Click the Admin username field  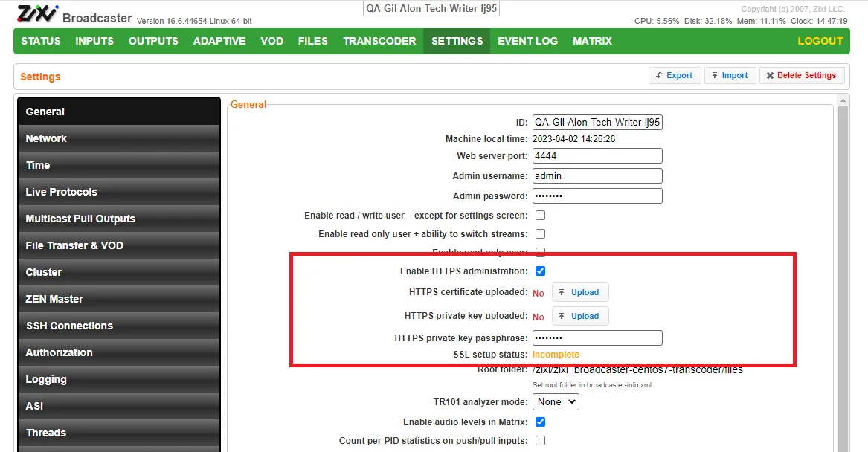pos(597,176)
